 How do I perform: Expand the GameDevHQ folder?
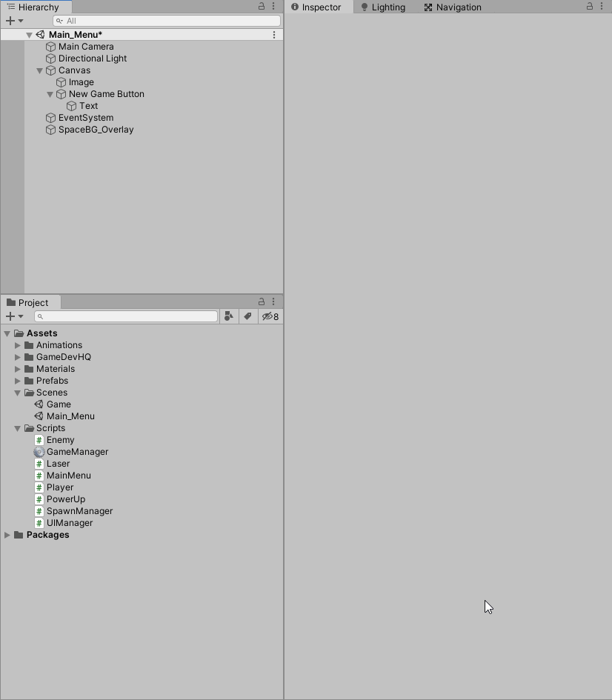[17, 357]
